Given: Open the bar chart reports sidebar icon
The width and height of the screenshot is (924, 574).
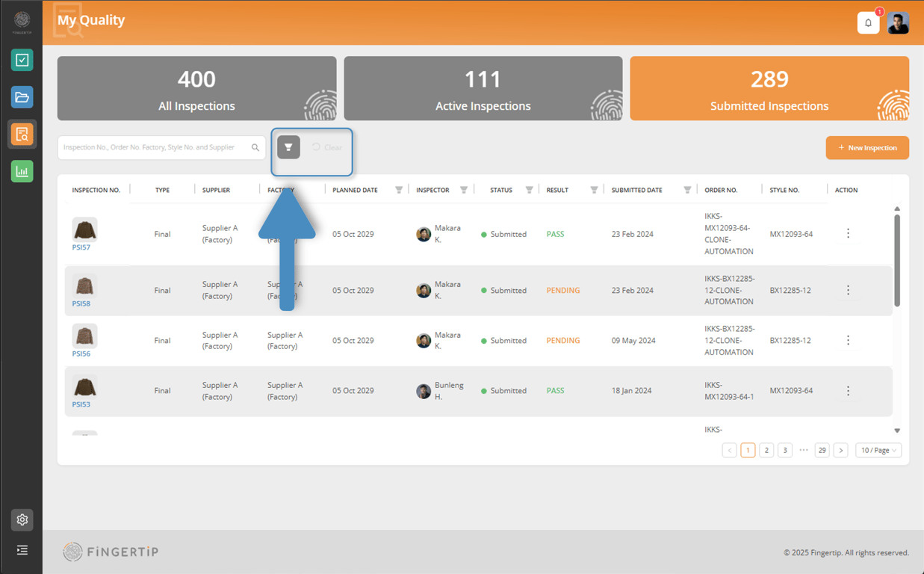Looking at the screenshot, I should click(22, 172).
